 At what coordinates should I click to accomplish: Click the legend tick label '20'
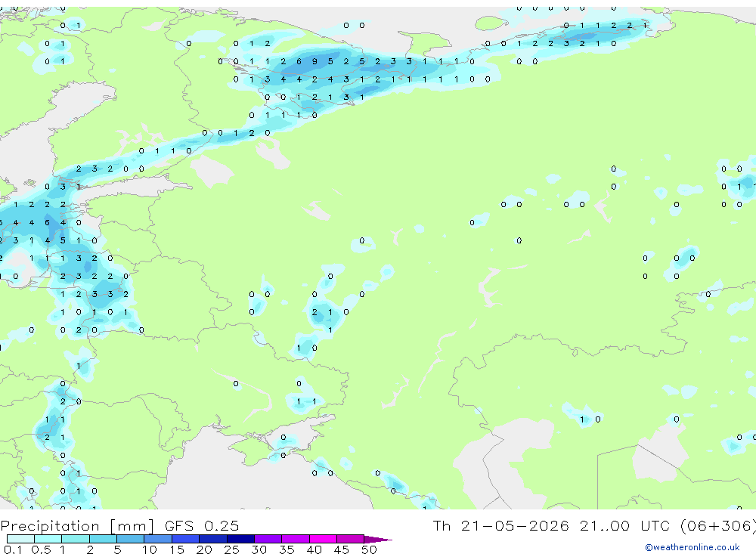(204, 549)
